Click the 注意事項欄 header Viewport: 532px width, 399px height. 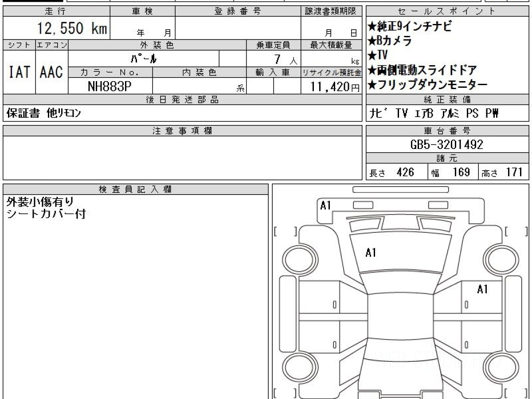click(183, 131)
